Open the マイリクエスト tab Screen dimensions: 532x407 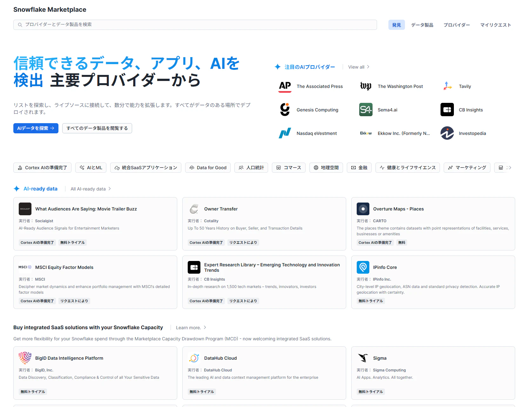(496, 25)
